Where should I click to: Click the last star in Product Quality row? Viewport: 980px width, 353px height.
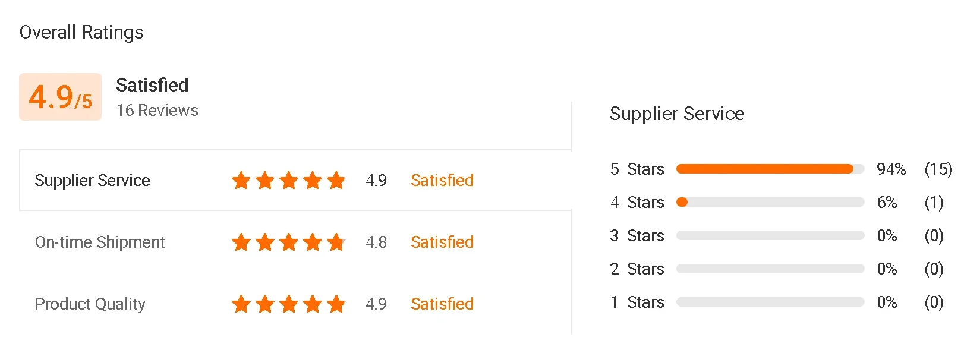[336, 304]
